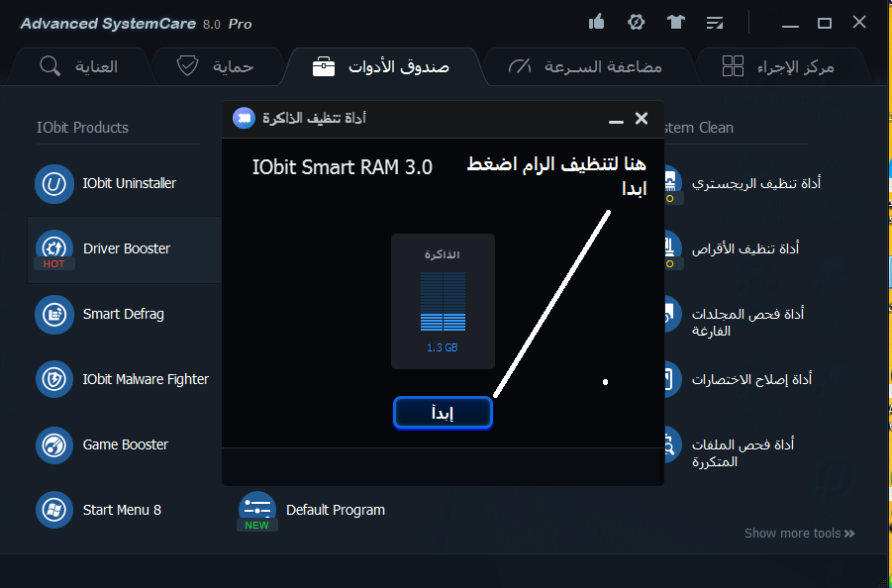The image size is (892, 588).
Task: Click the duplicate file finder icon
Action: 671,444
